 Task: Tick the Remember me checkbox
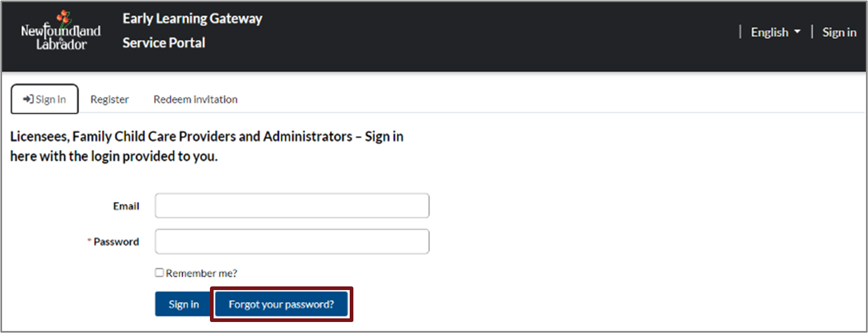(x=159, y=272)
